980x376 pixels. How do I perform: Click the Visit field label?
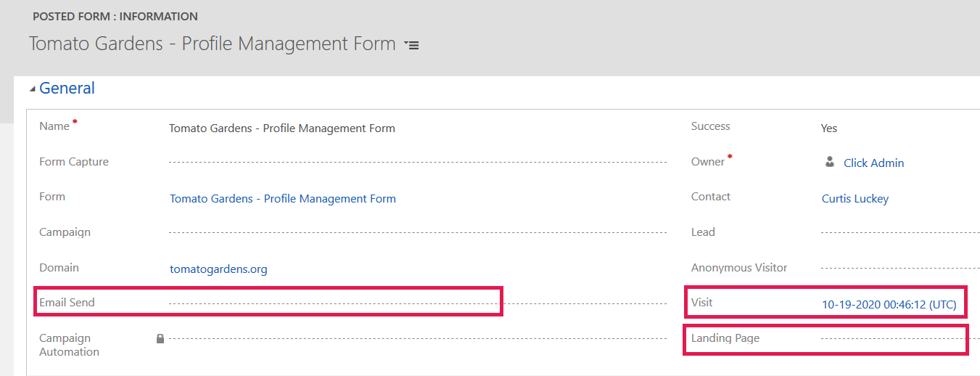(702, 303)
